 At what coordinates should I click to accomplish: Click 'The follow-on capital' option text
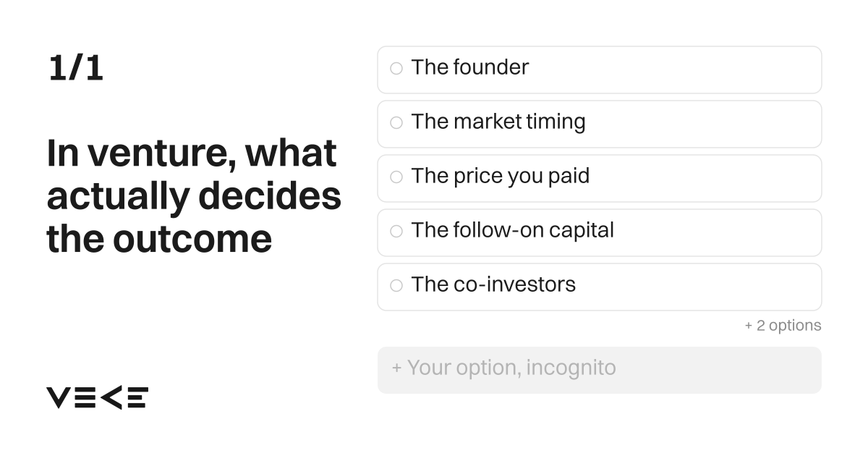[513, 230]
